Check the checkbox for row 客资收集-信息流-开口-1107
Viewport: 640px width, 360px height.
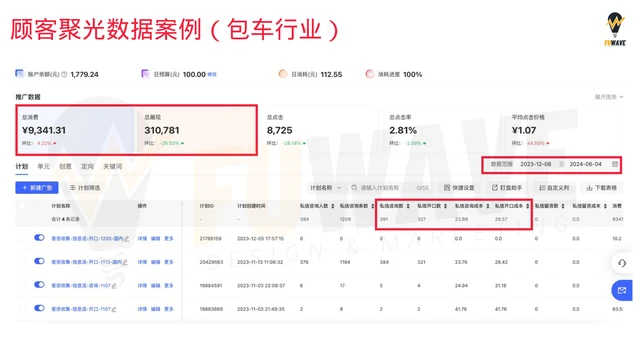(x=22, y=309)
